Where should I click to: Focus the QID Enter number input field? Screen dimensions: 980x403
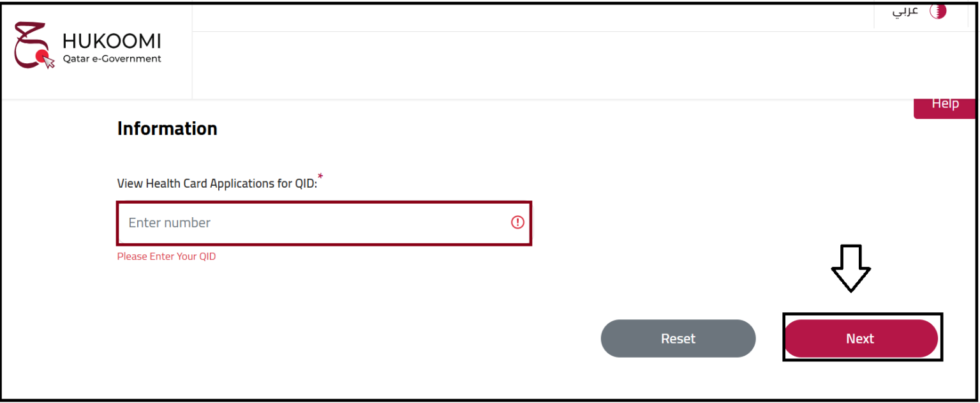(x=324, y=223)
